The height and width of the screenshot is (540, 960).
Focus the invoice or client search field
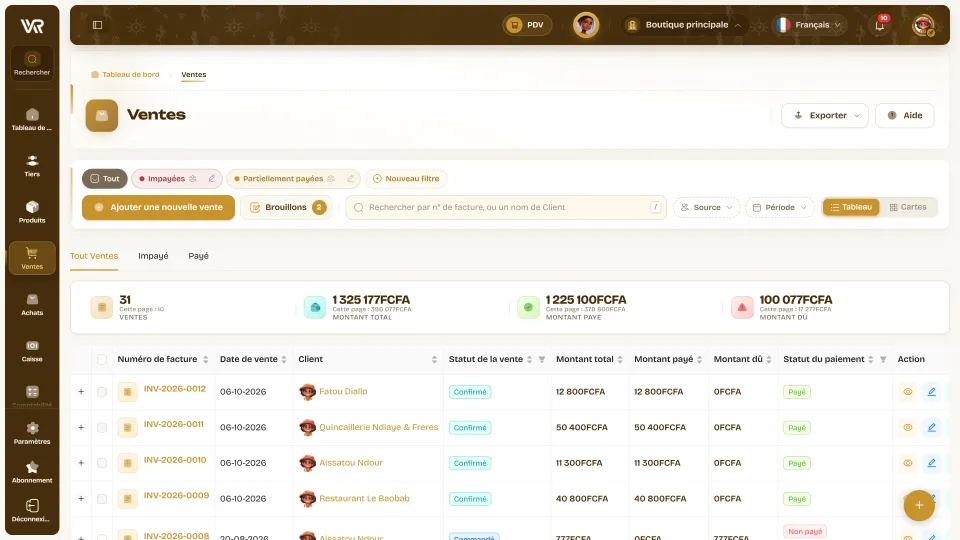pos(506,208)
